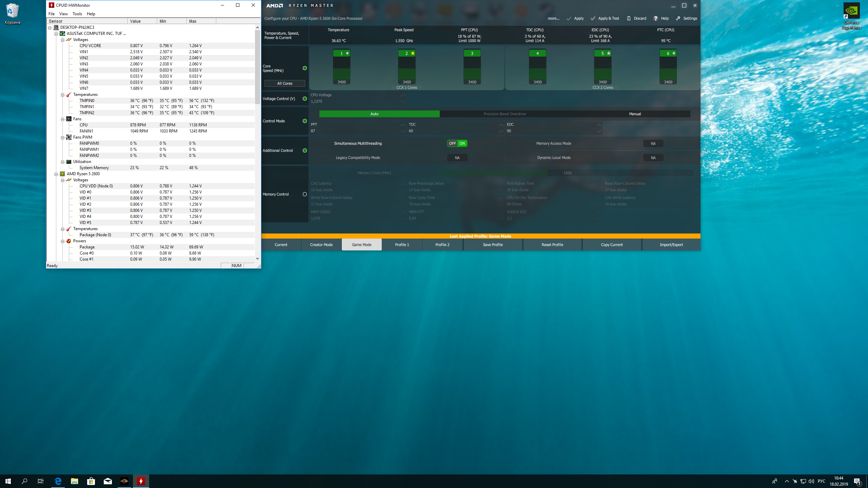Click Ryzen Master taskbar icon
868x488 pixels.
coord(124,481)
